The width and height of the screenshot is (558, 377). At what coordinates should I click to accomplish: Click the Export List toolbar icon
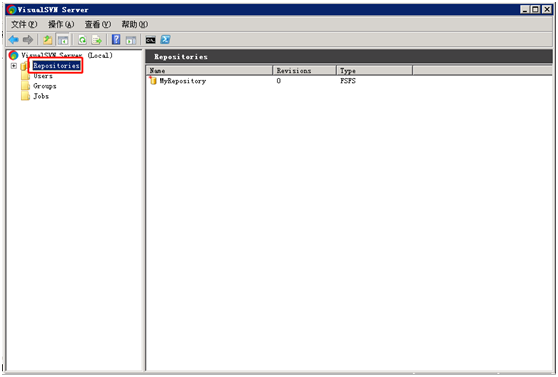pos(97,40)
